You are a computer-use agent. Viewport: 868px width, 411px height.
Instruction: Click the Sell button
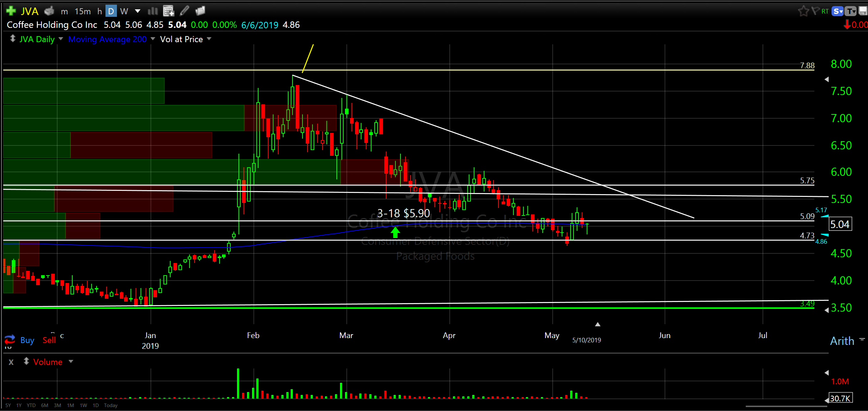[49, 340]
